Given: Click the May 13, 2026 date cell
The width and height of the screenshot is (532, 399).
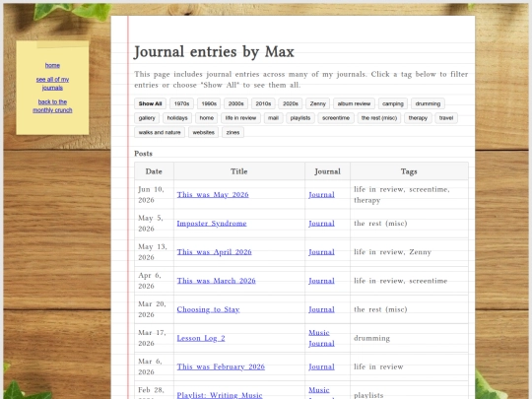Looking at the screenshot, I should pos(154,252).
